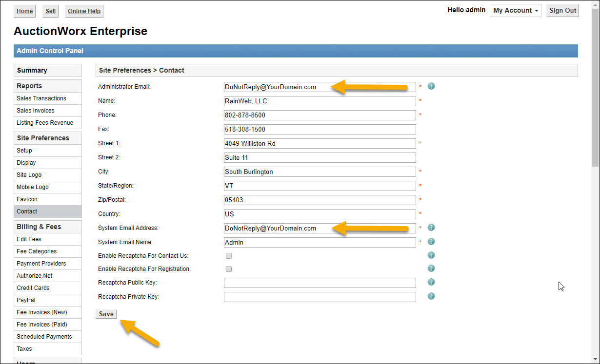The height and width of the screenshot is (364, 600).
Task: Click into the Name field
Action: tap(320, 101)
